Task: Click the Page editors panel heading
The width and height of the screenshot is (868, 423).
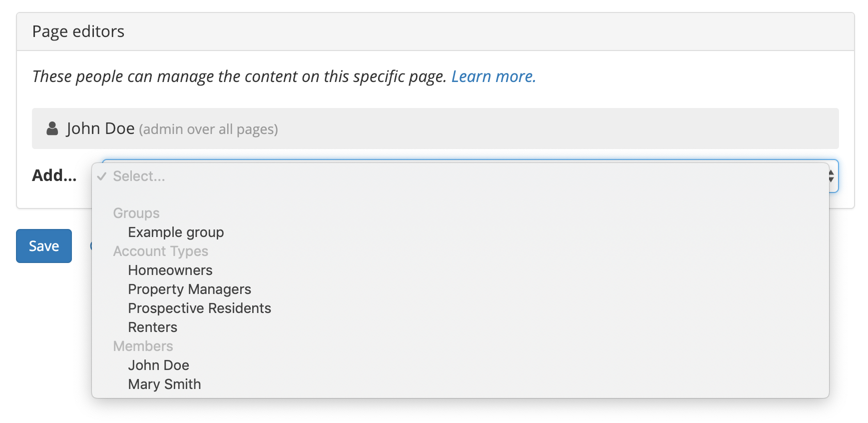Action: click(78, 31)
